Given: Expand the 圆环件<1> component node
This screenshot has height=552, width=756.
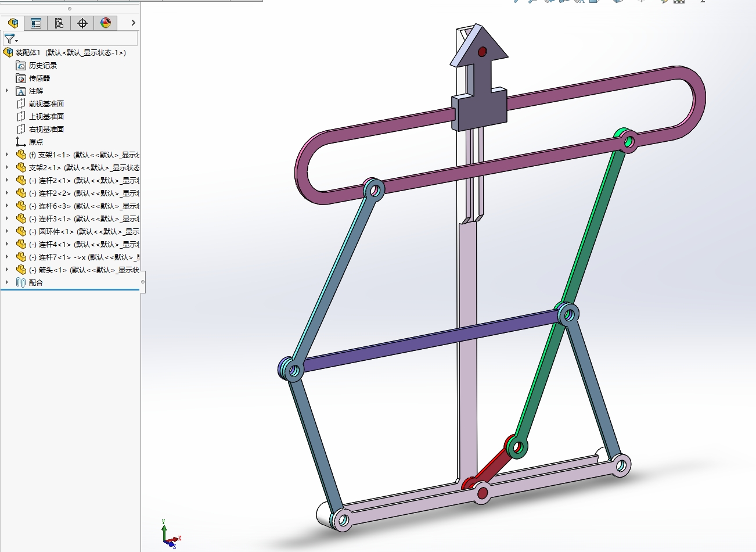Looking at the screenshot, I should coord(7,231).
